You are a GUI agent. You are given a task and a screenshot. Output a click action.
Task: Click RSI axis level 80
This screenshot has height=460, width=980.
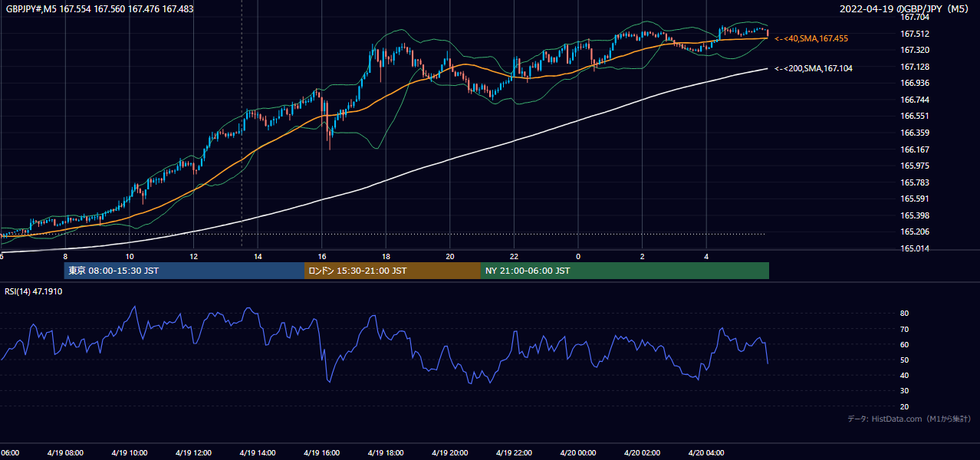point(905,314)
